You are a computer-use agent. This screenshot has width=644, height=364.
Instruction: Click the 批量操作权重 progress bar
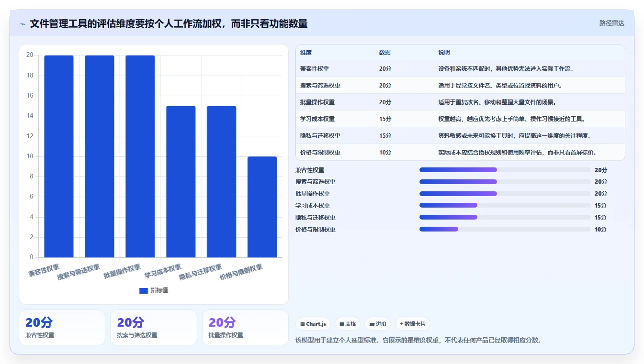tap(505, 194)
